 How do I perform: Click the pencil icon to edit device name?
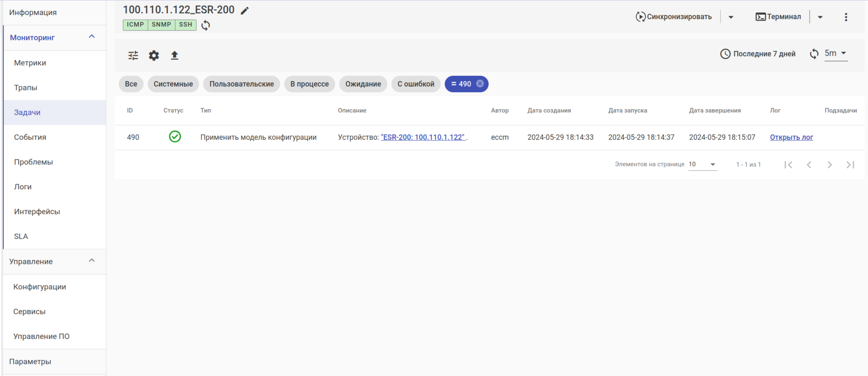pyautogui.click(x=245, y=11)
